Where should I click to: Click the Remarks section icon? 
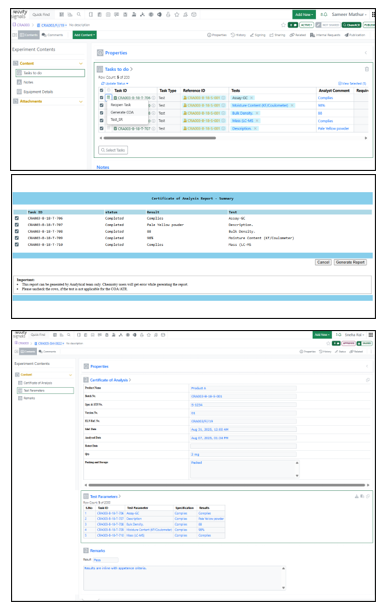86,550
